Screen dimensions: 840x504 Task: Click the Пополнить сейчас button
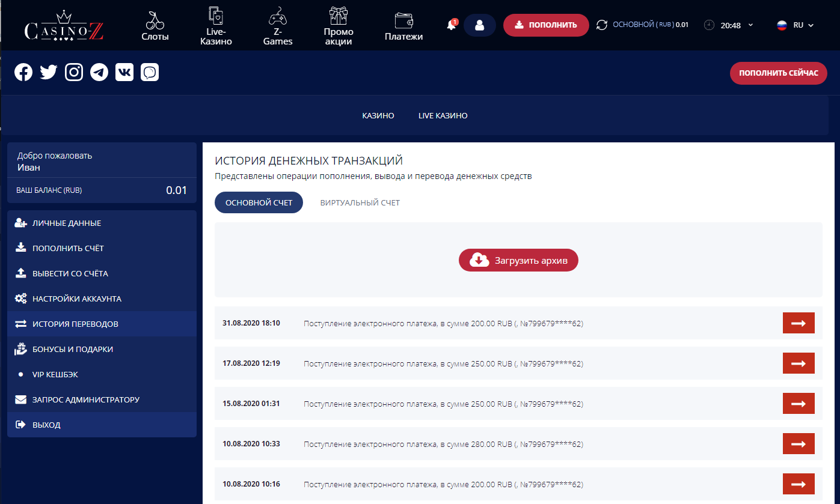(x=779, y=73)
